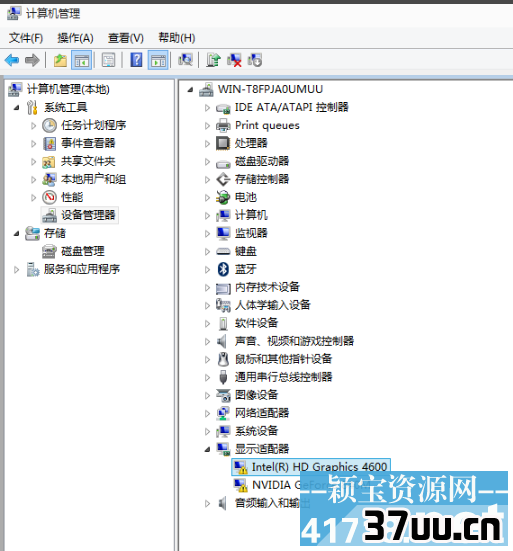The image size is (513, 551).
Task: Open the 文件(F) menu
Action: pyautogui.click(x=26, y=38)
